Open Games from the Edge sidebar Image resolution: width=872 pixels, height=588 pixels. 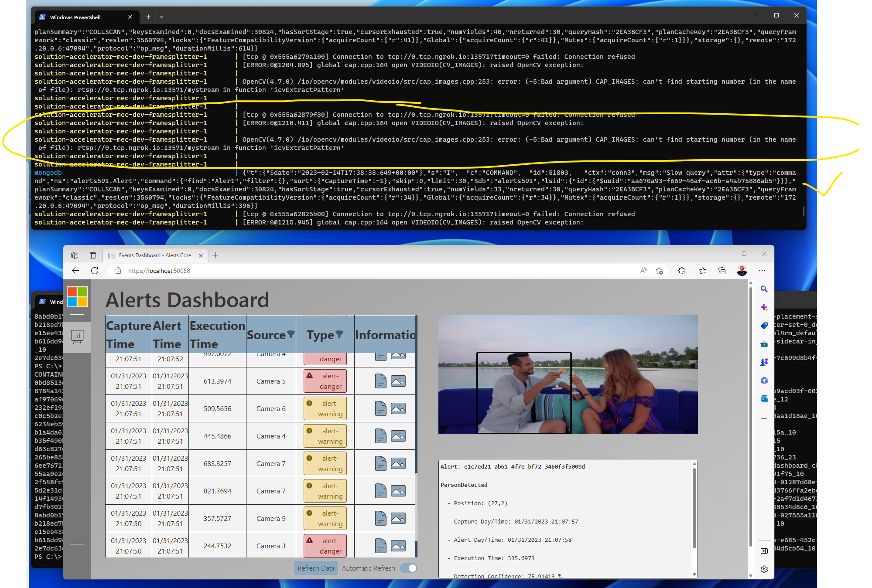pos(764,362)
